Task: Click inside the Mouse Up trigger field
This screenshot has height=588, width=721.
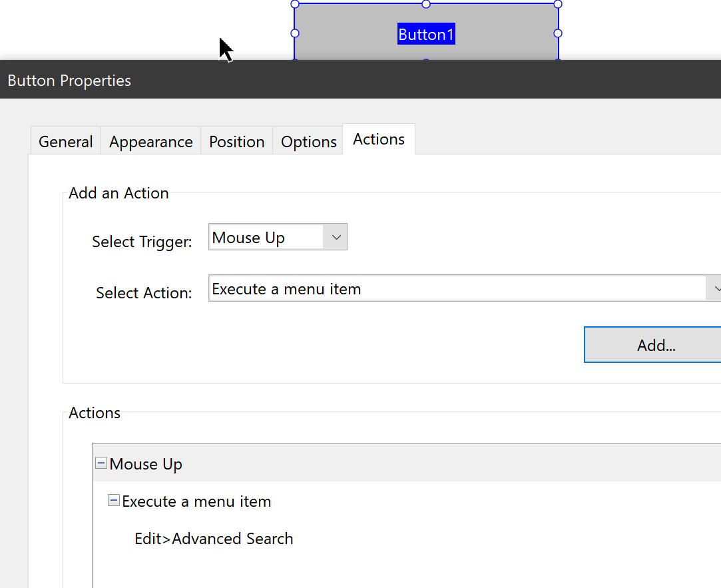Action: click(x=266, y=236)
